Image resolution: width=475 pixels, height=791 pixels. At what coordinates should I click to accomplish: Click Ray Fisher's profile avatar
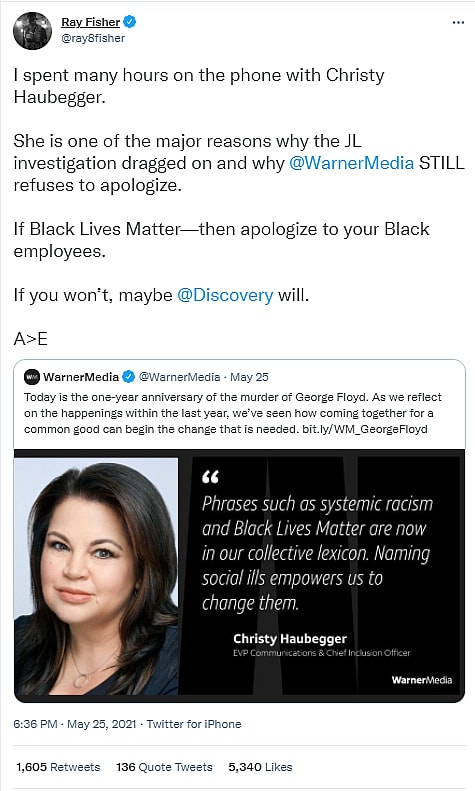pos(32,31)
